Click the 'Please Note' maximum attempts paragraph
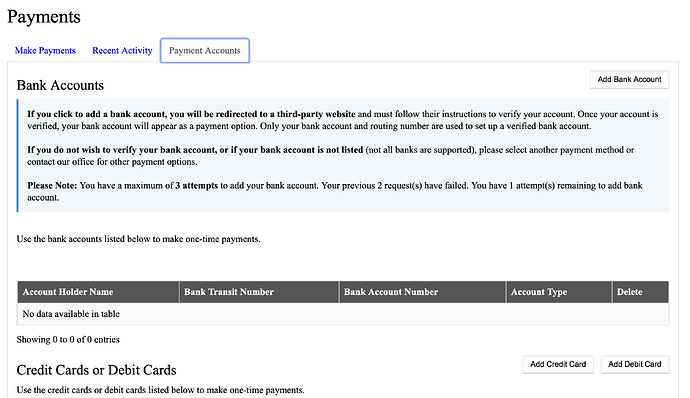The height and width of the screenshot is (398, 690). (335, 192)
